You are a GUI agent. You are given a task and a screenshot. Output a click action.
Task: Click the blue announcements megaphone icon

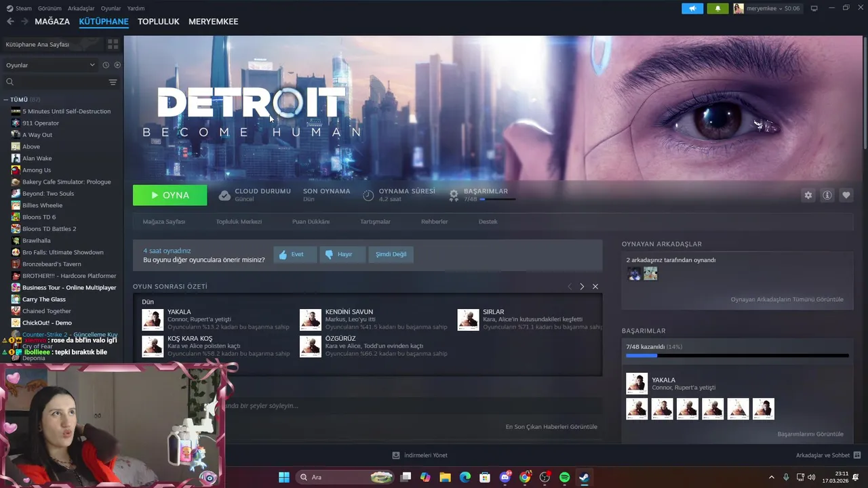pos(692,8)
